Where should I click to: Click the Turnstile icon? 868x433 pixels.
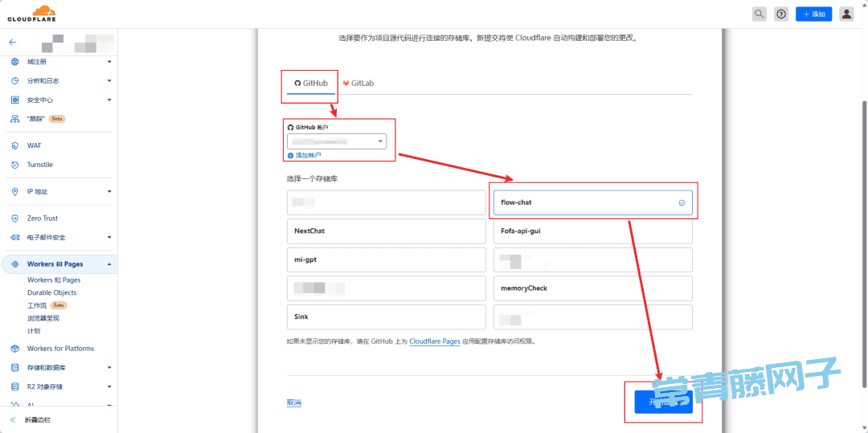(15, 165)
